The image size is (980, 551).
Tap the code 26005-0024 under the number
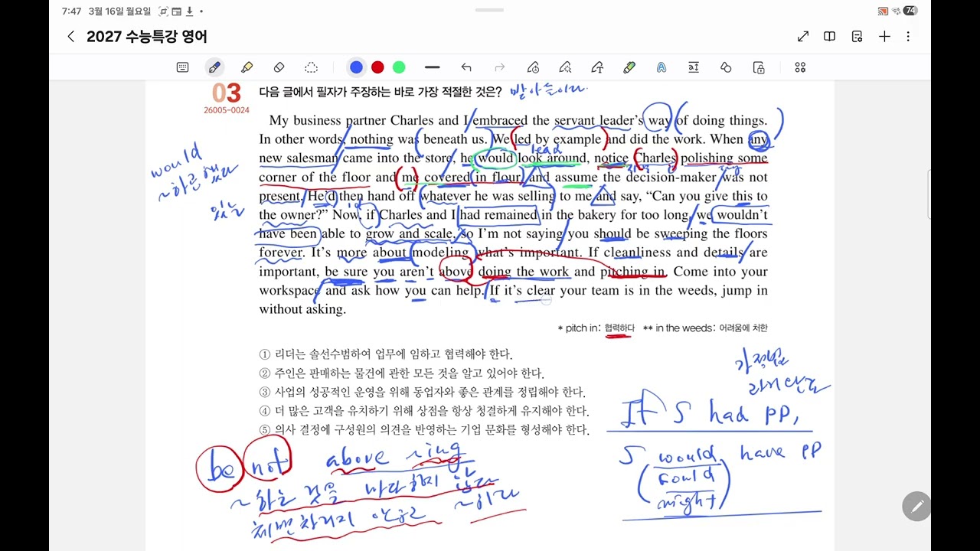pyautogui.click(x=227, y=110)
